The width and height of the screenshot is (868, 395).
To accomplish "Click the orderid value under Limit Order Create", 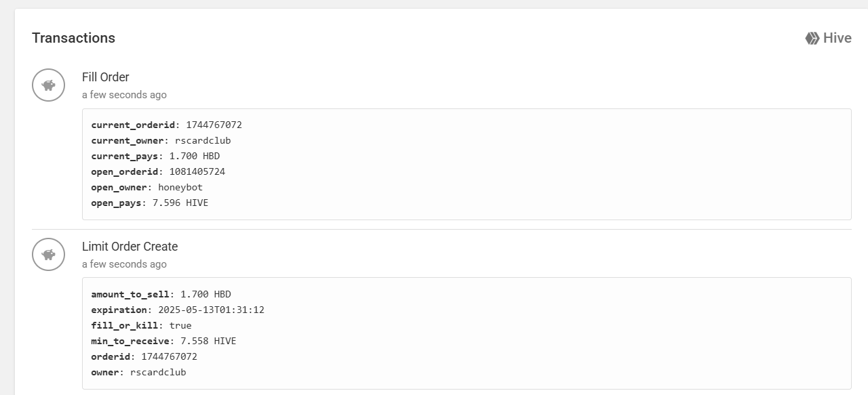I will pos(169,357).
